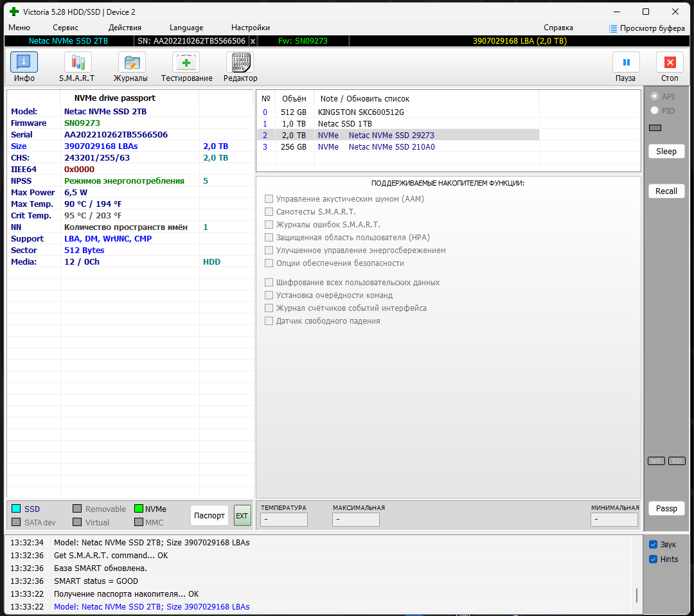Select the PIO radio button

pos(654,110)
